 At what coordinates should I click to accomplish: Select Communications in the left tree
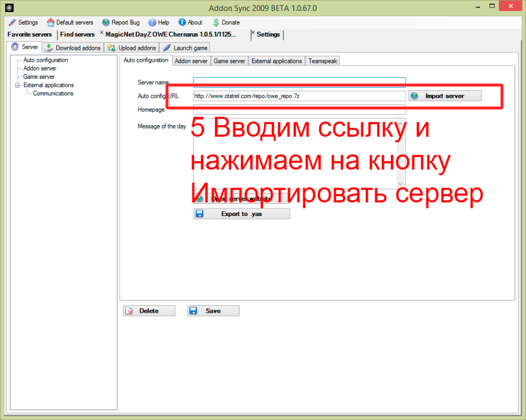click(x=53, y=94)
